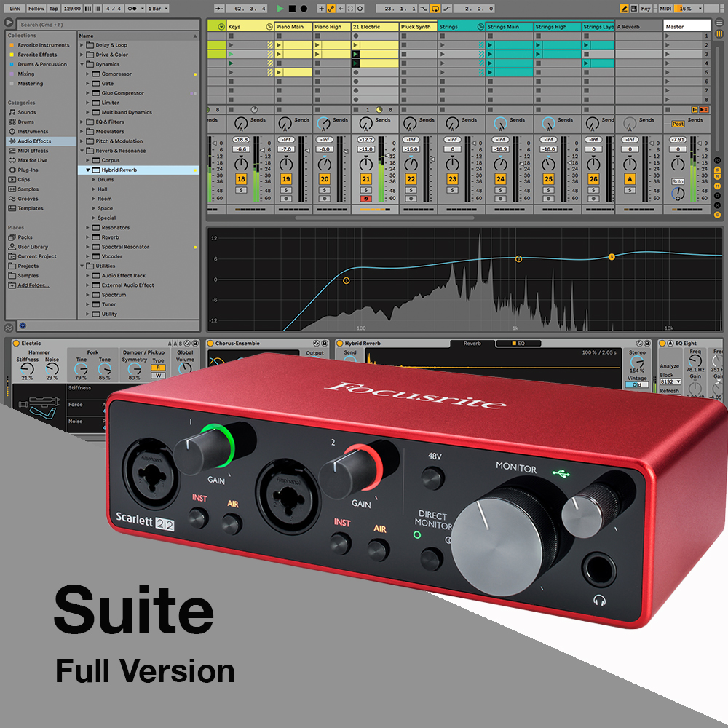728x728 pixels.
Task: Select the Pluck Synth track header
Action: (418, 27)
